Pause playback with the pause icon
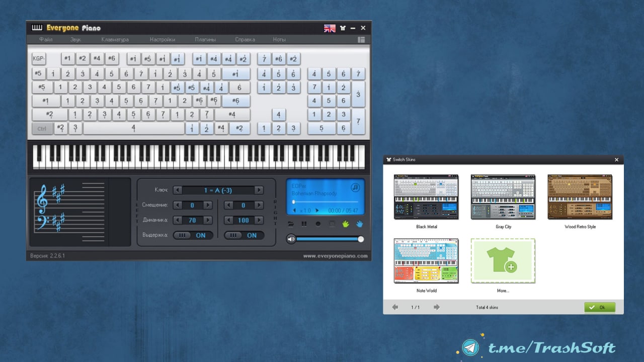 (304, 224)
